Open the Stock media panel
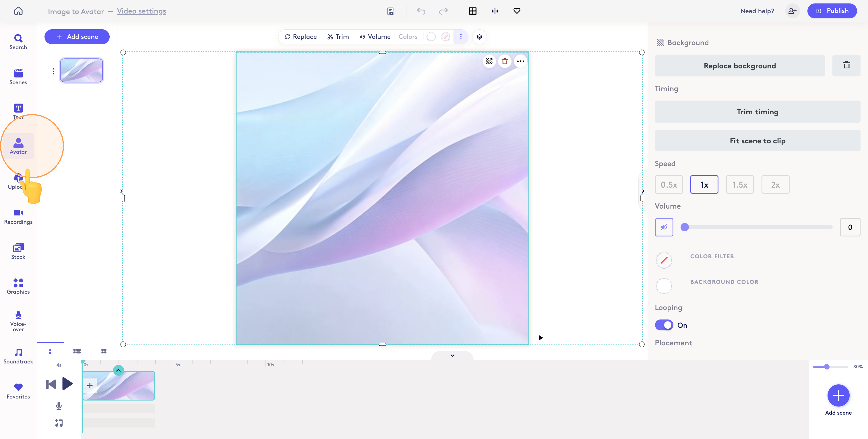 pyautogui.click(x=18, y=251)
